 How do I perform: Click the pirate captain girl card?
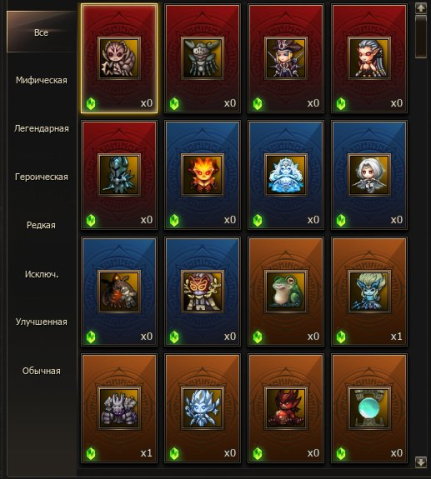click(286, 58)
